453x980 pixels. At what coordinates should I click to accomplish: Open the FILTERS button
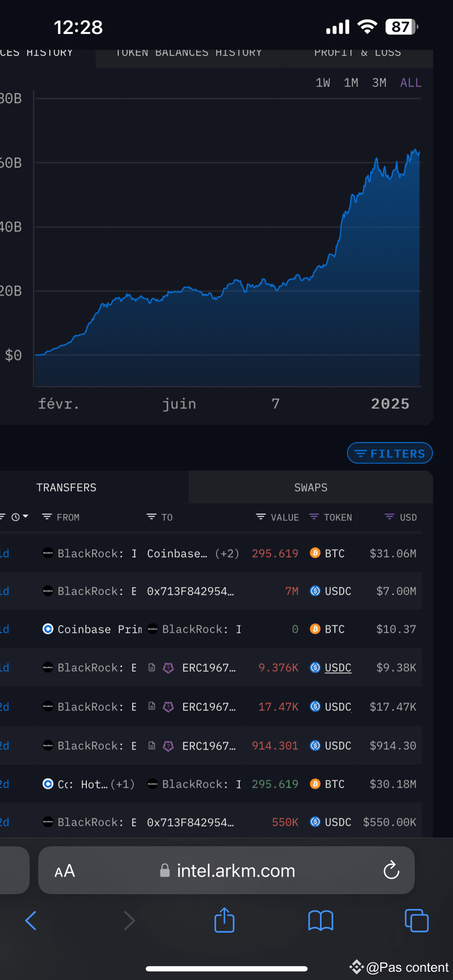click(390, 453)
